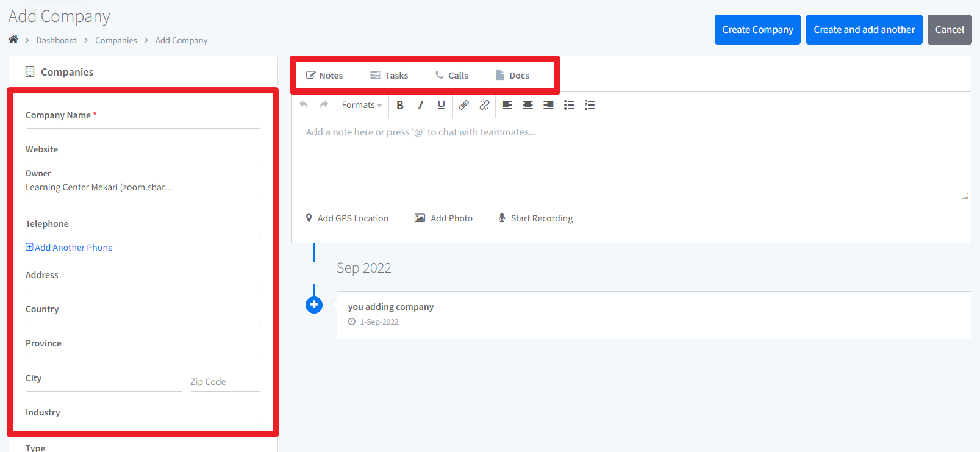Center align the note text
The image size is (980, 452).
coord(528,105)
